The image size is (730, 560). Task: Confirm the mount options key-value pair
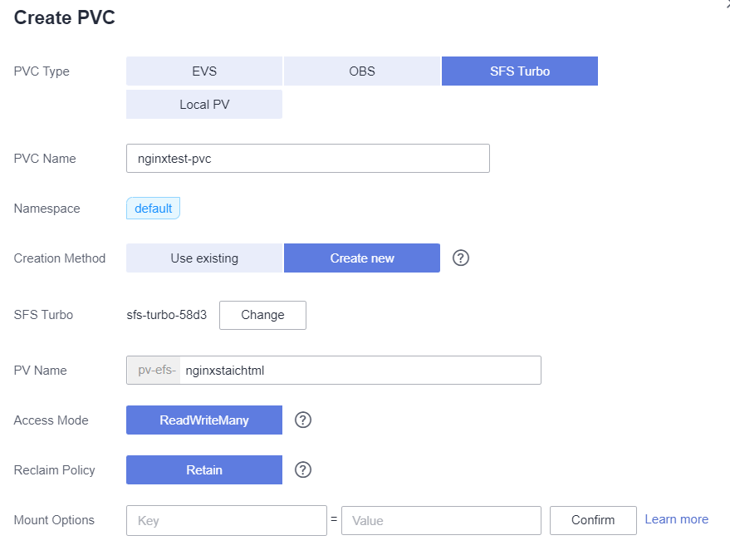(x=592, y=520)
